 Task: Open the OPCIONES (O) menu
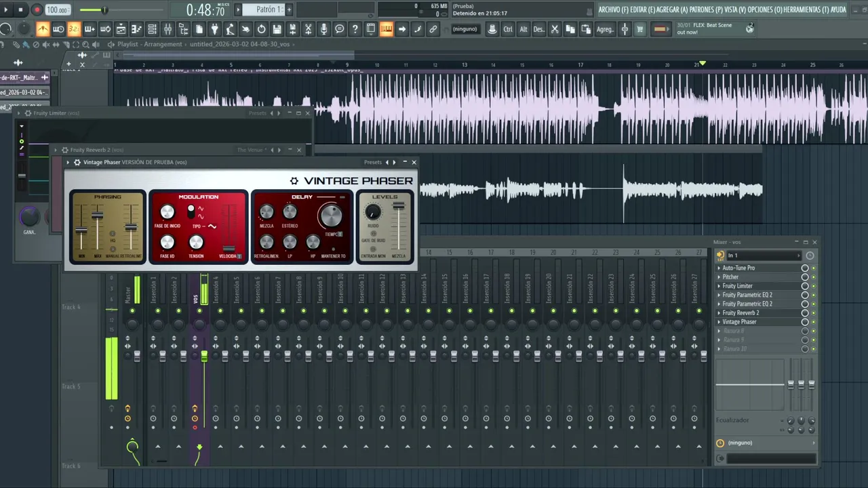765,9
